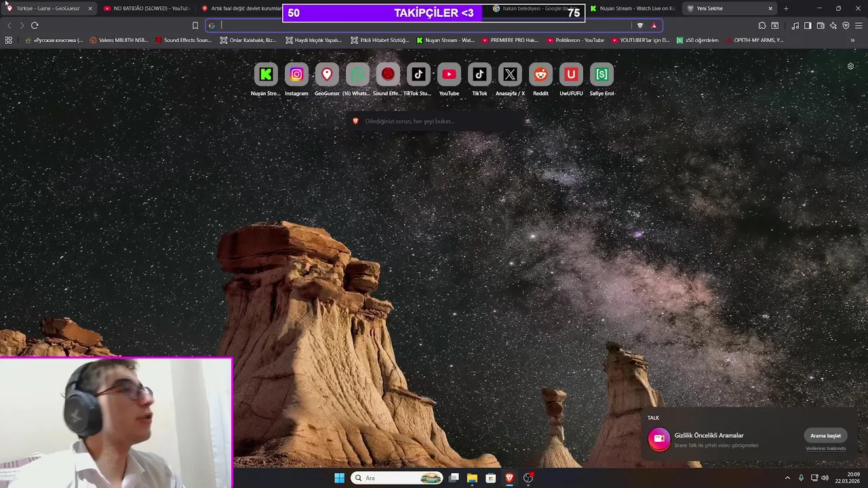Open the Etkili Hitabet Sözlüğü bookmark
The image size is (868, 488).
[379, 40]
